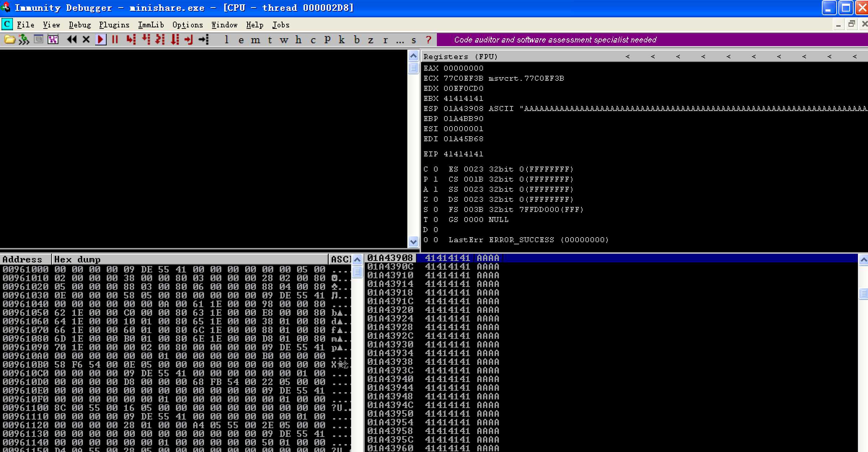868x452 pixels.
Task: Show Log window with the l button
Action: tap(226, 40)
